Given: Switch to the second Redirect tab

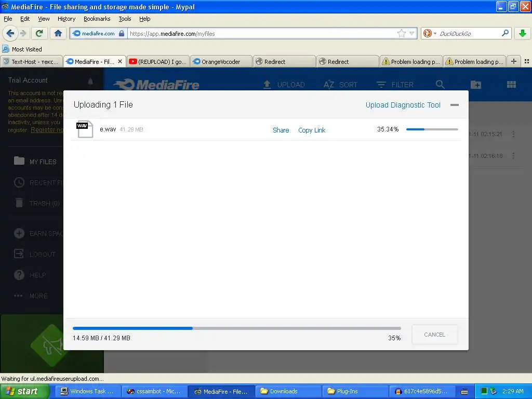Looking at the screenshot, I should (x=348, y=61).
